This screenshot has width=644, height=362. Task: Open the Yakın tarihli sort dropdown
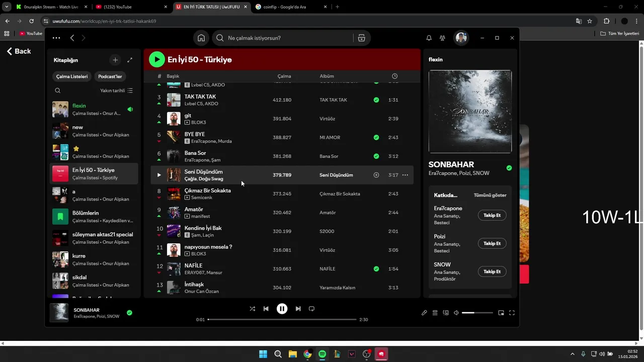tap(116, 90)
